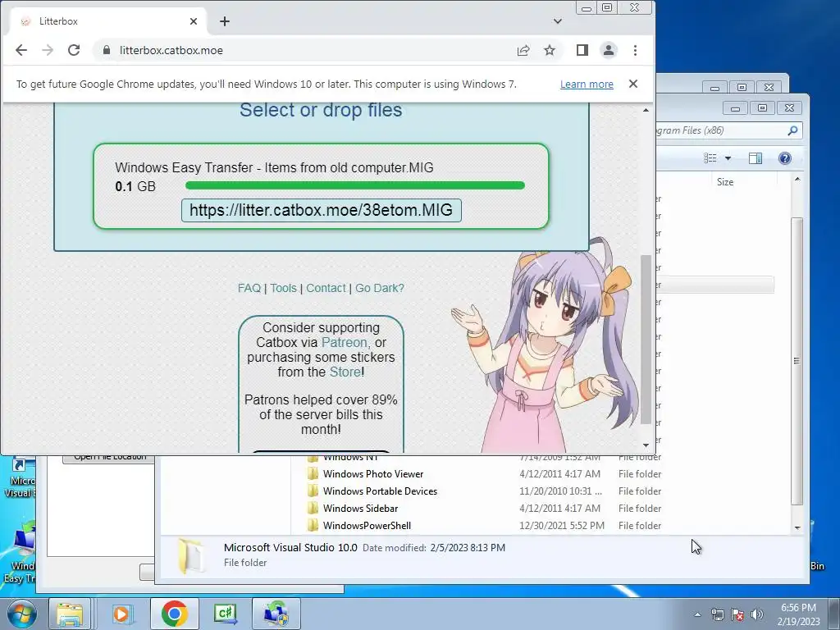Image resolution: width=840 pixels, height=630 pixels.
Task: Open Windows Easy Transfer in the taskbar
Action: [276, 614]
